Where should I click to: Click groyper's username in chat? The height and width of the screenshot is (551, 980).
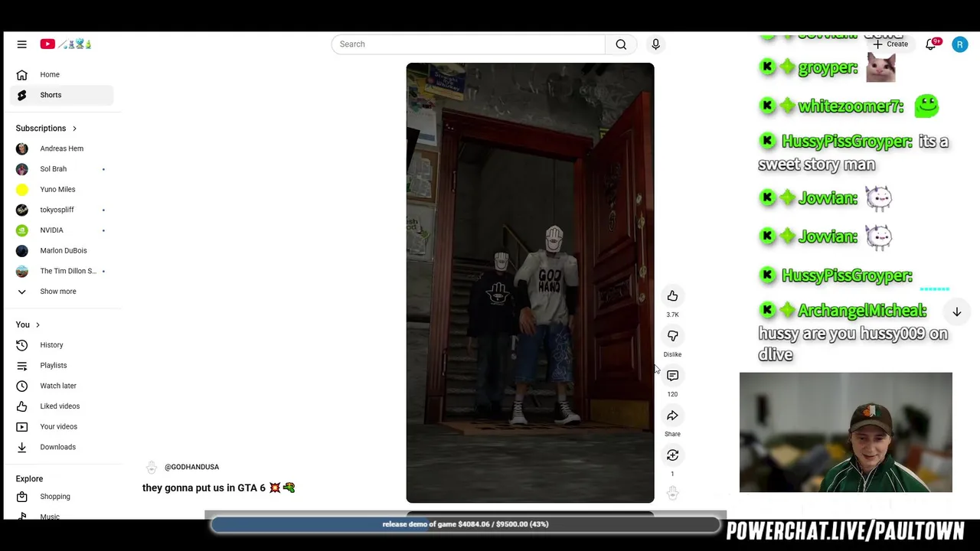pyautogui.click(x=828, y=68)
